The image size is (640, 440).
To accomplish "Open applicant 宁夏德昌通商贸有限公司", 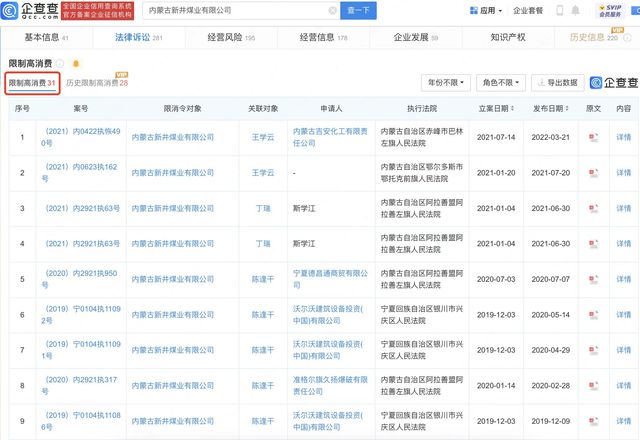I will pyautogui.click(x=330, y=279).
